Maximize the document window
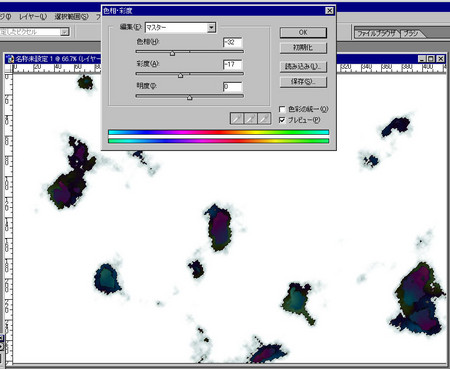The image size is (450, 369). click(x=431, y=59)
